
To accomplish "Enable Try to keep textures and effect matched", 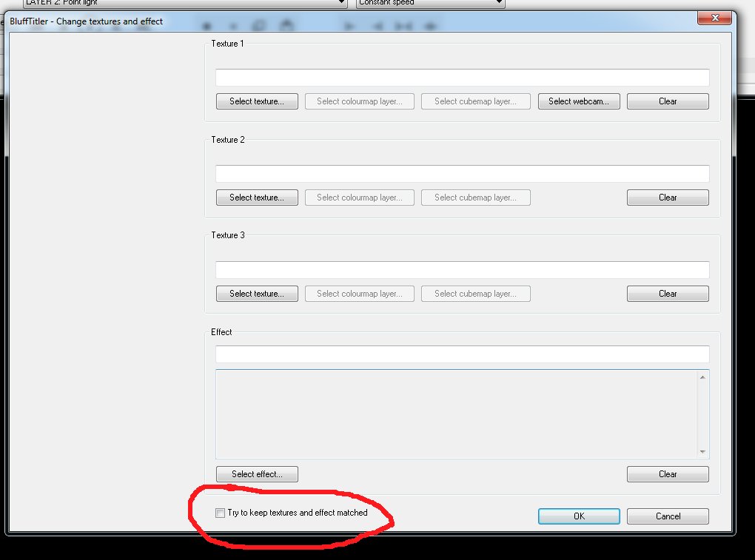I will pyautogui.click(x=220, y=513).
